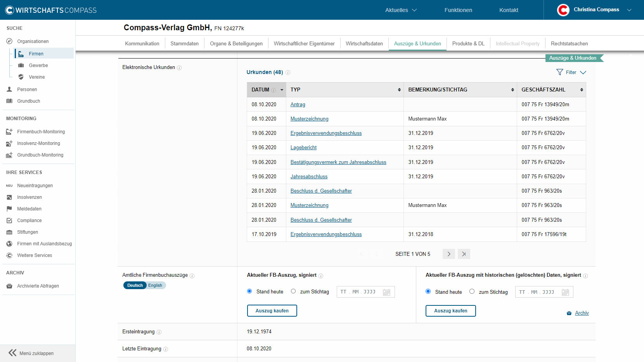644x362 pixels.
Task: Expand the Filter dropdown
Action: pyautogui.click(x=571, y=72)
